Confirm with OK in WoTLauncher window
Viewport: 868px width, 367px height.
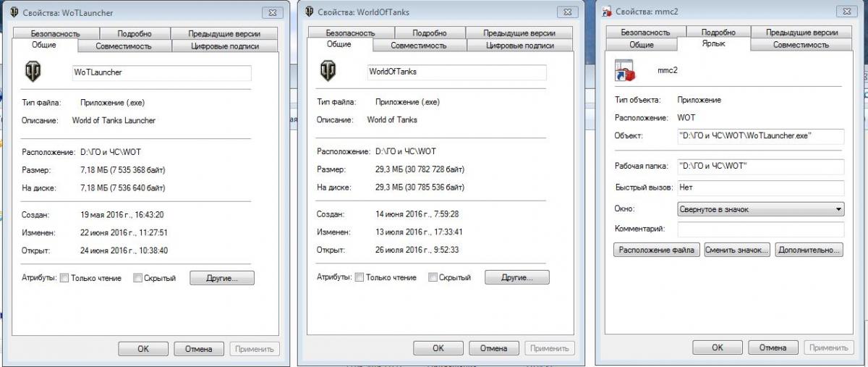[143, 349]
